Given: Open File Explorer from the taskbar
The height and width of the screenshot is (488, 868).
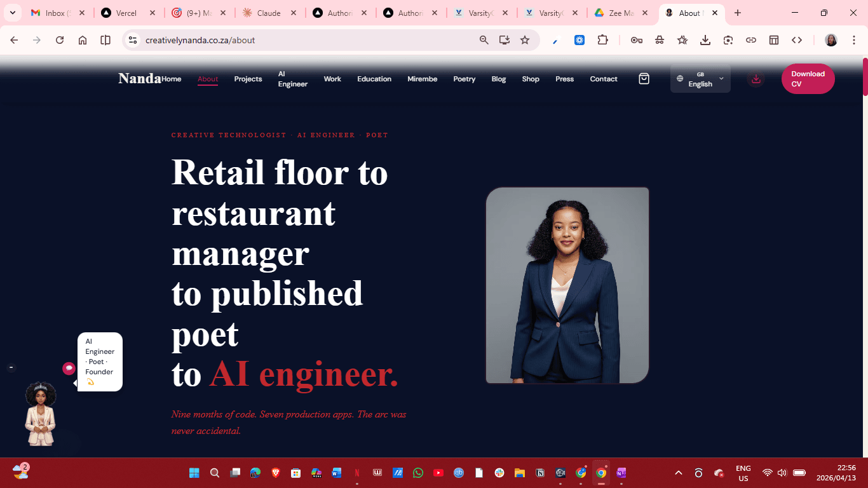Looking at the screenshot, I should coord(519,473).
